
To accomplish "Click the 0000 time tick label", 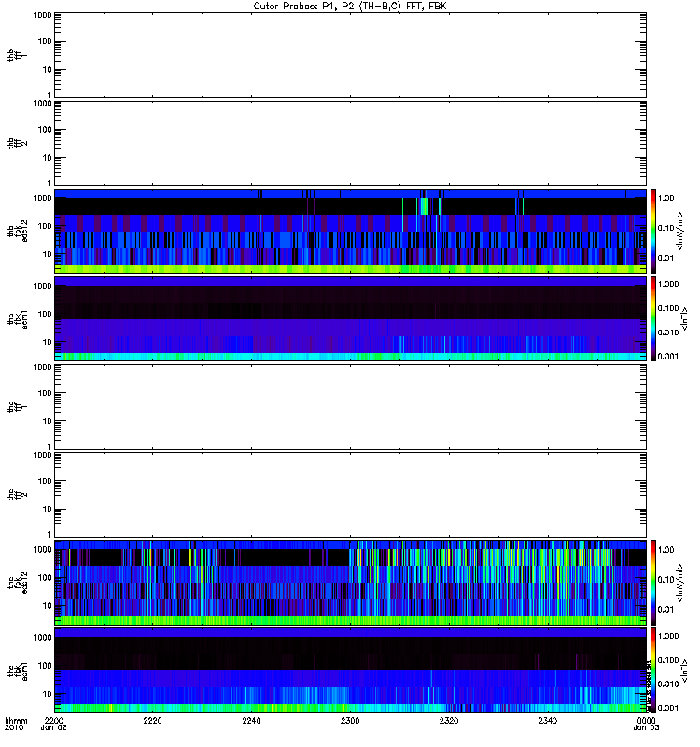I will click(x=646, y=720).
